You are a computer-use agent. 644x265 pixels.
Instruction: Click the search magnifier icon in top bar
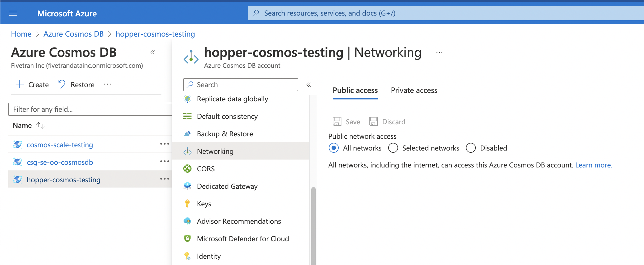256,13
